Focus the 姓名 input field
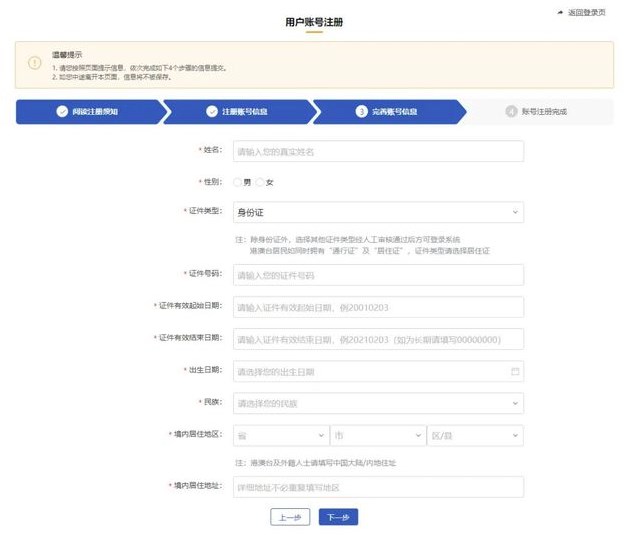The width and height of the screenshot is (631, 535). (x=378, y=151)
